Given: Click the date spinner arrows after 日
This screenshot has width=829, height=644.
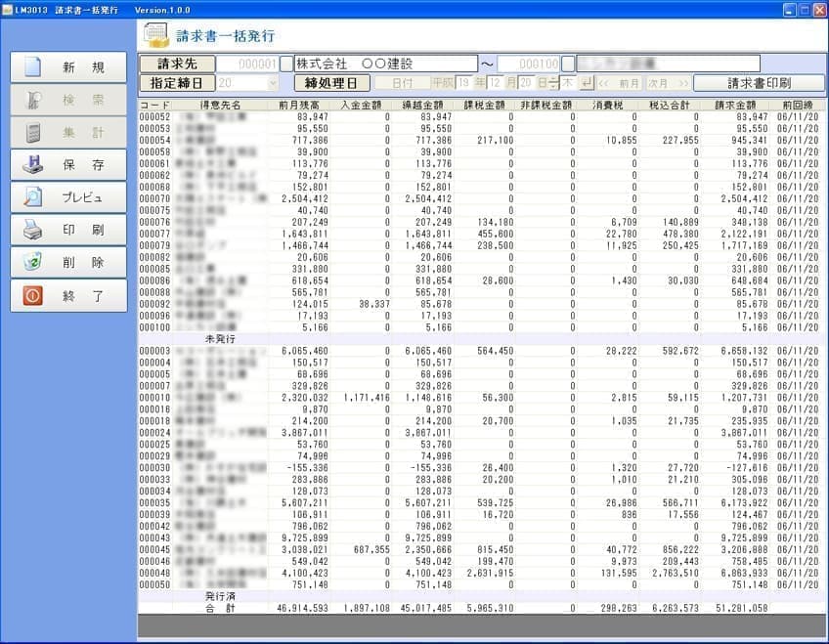Looking at the screenshot, I should [x=554, y=83].
